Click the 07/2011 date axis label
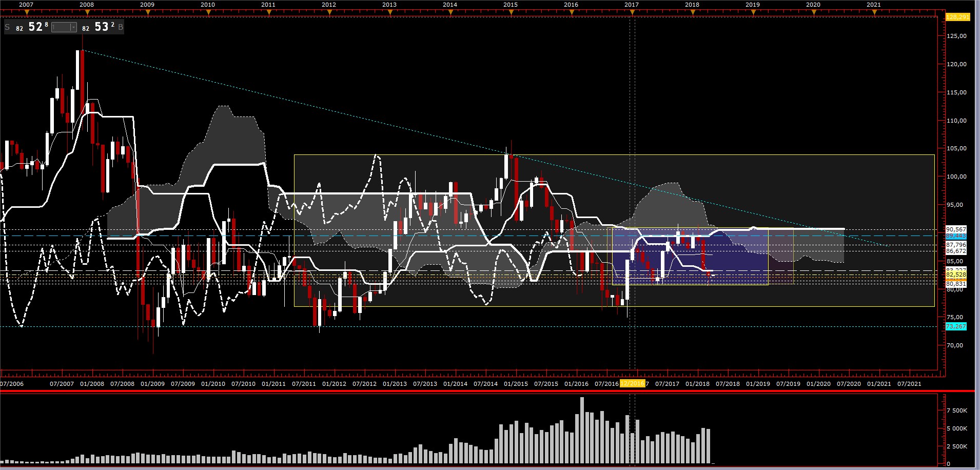 (304, 384)
